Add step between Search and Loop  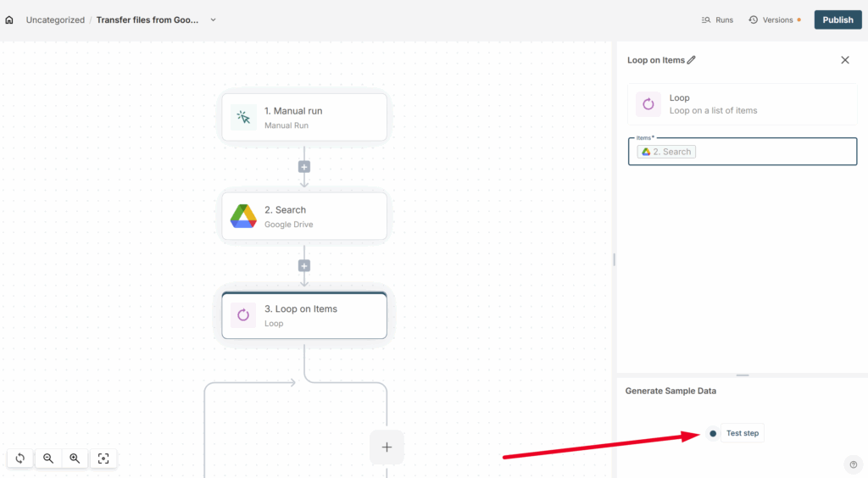click(304, 266)
